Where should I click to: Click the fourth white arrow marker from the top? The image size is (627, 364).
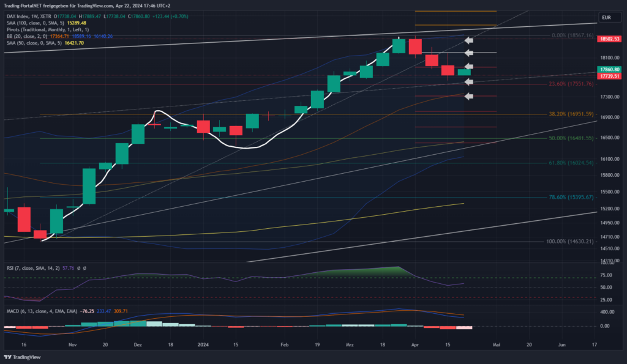[469, 80]
